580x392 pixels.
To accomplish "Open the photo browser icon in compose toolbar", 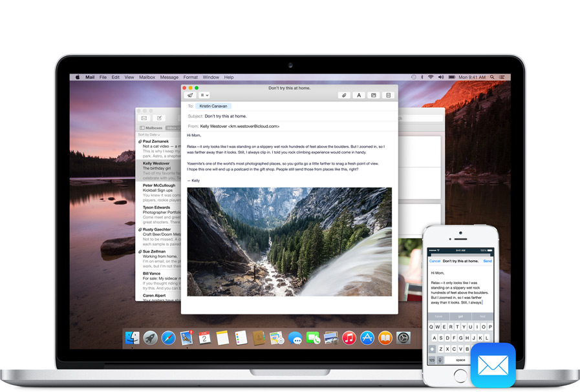I will pyautogui.click(x=374, y=96).
